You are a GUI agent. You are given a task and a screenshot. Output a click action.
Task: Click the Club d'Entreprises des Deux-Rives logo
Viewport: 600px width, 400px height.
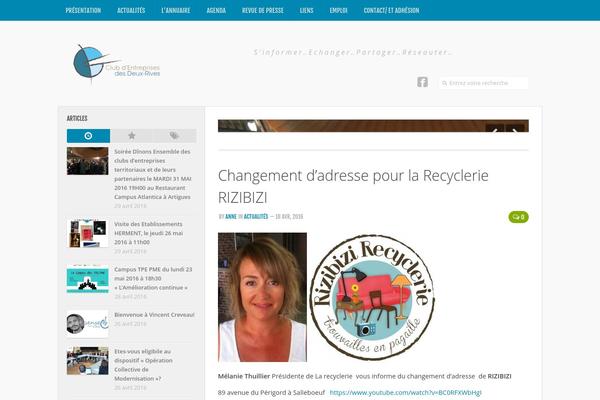[116, 63]
